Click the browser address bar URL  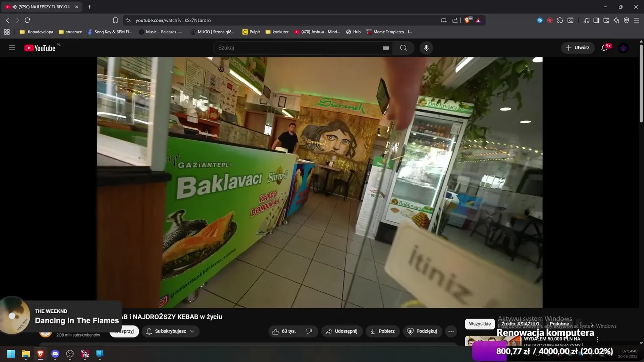click(173, 20)
